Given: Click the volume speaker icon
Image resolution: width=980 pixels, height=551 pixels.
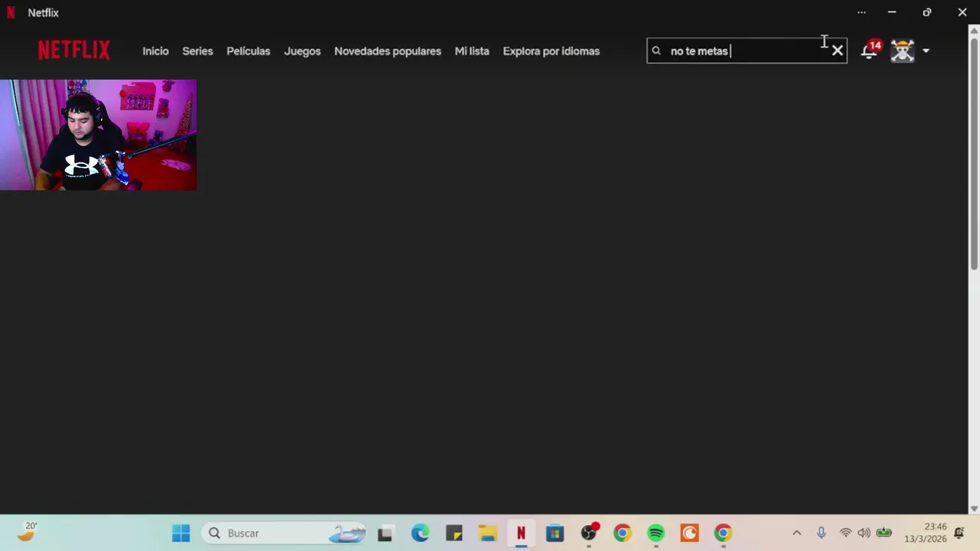Looking at the screenshot, I should tap(864, 533).
